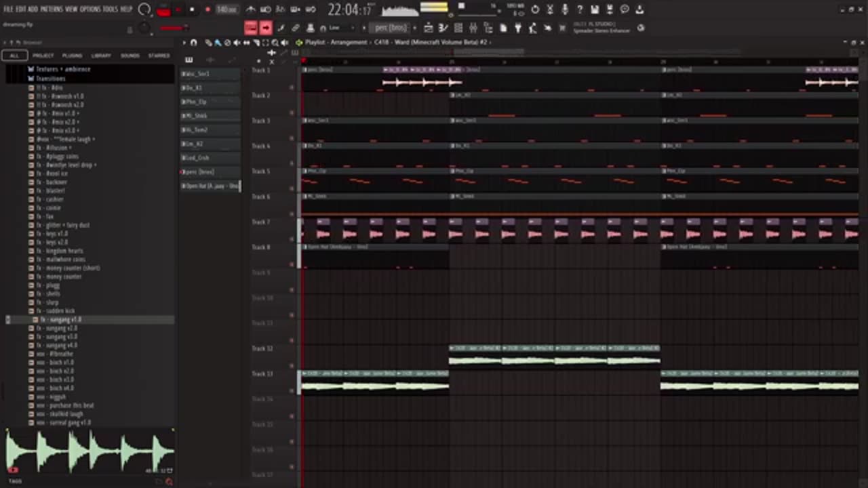Click the render/export audio icon
This screenshot has width=868, height=488.
tap(610, 9)
